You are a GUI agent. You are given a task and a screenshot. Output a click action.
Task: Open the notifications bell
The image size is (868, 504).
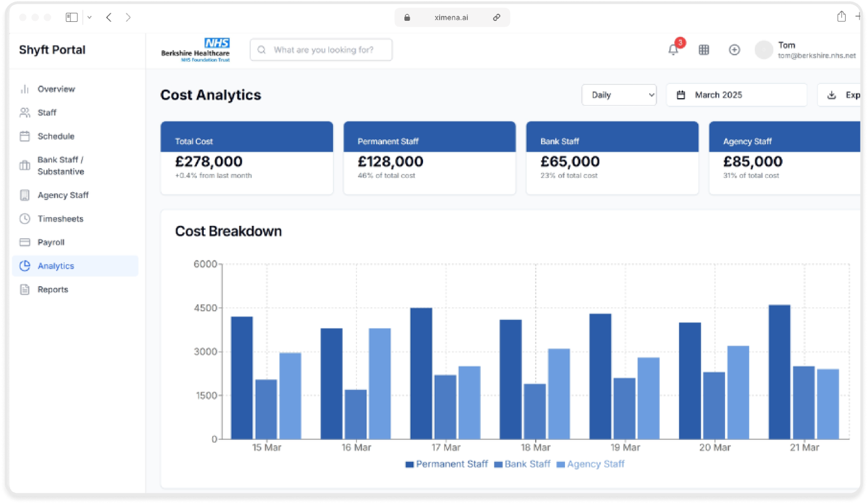pos(673,50)
